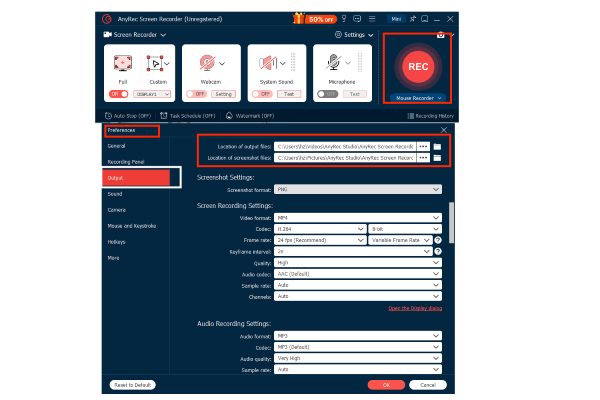Expand the arrow next to System Sound icon
Image resolution: width=600 pixels, height=400 pixels.
pyautogui.click(x=282, y=63)
